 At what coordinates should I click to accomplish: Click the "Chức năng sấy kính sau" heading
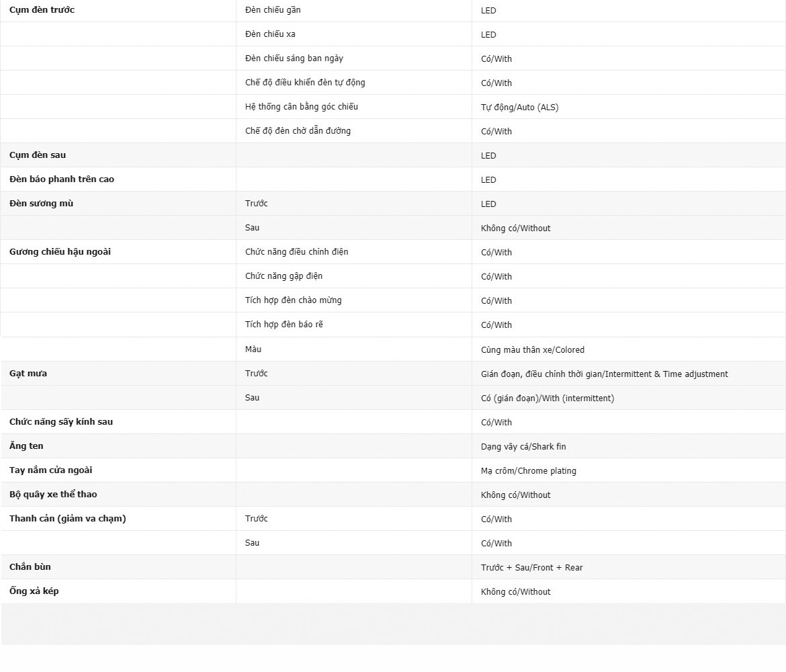[61, 422]
